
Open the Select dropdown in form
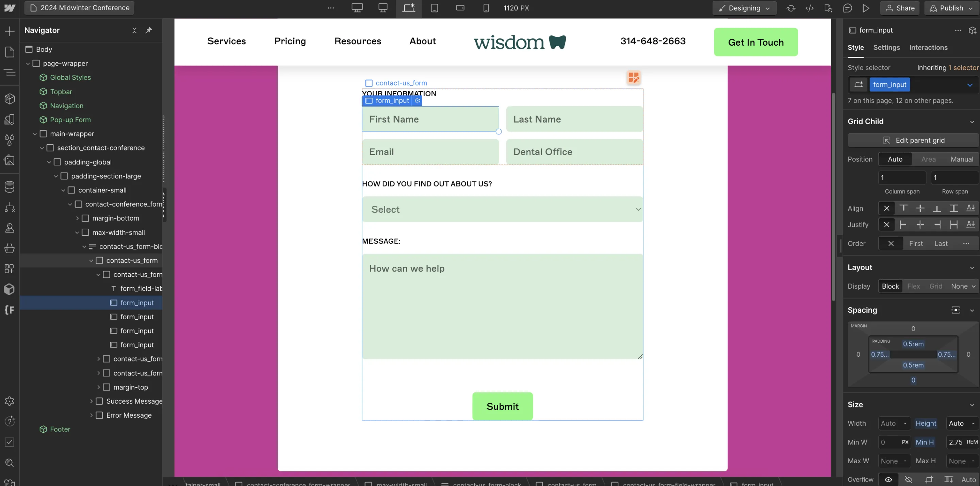[502, 209]
